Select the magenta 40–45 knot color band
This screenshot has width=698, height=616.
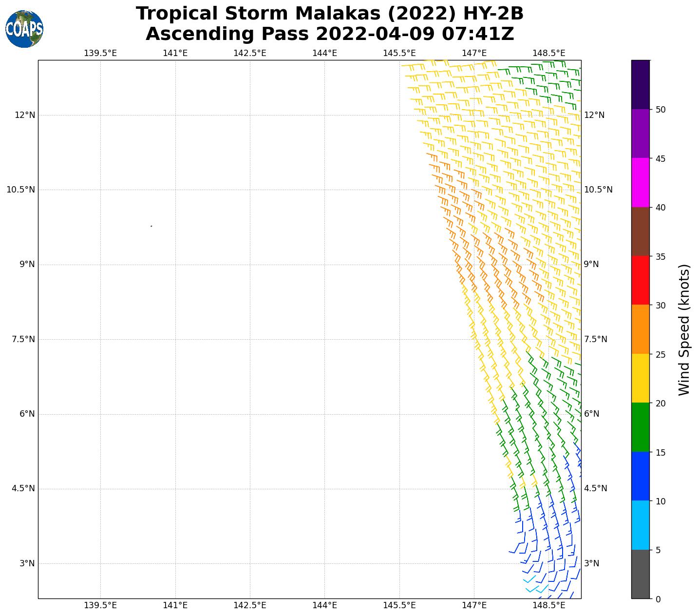coord(640,182)
